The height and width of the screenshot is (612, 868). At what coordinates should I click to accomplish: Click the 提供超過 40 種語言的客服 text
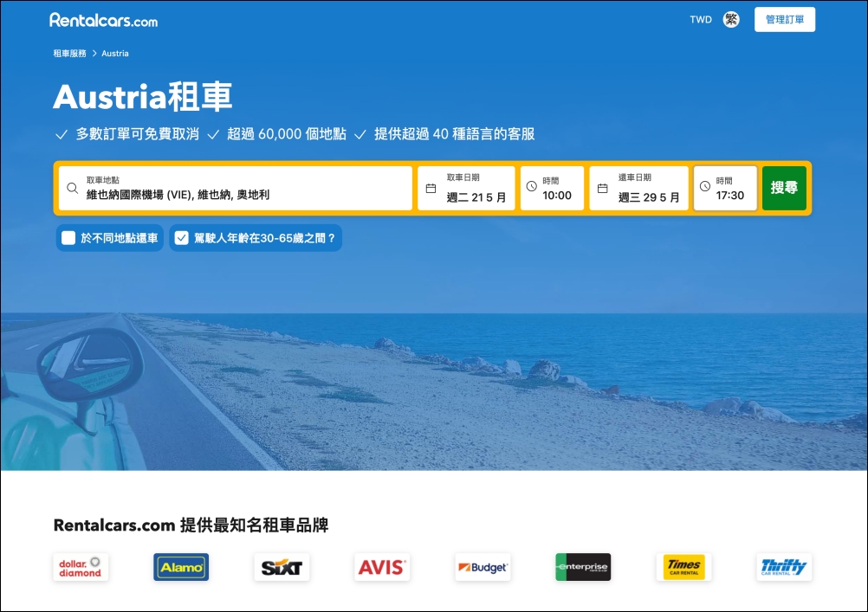coord(455,134)
